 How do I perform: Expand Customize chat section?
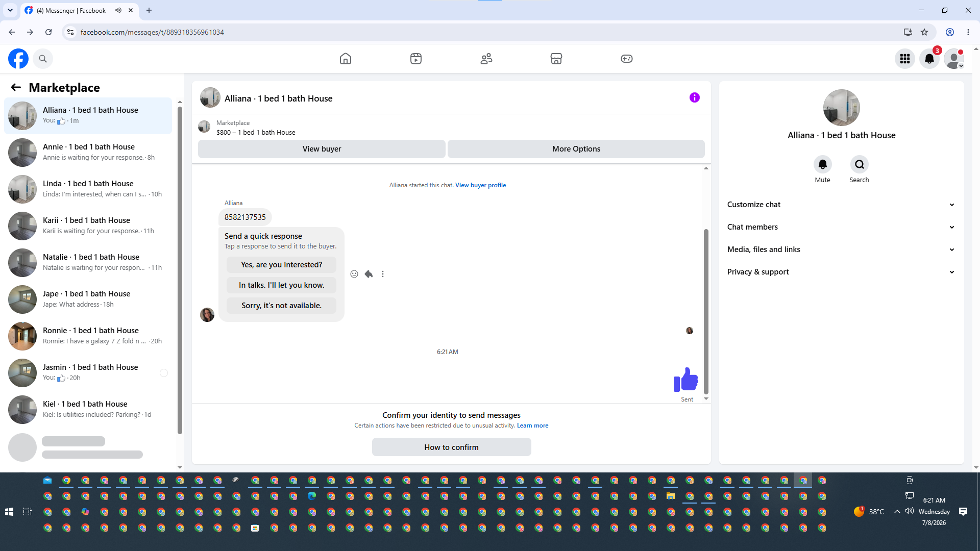841,205
